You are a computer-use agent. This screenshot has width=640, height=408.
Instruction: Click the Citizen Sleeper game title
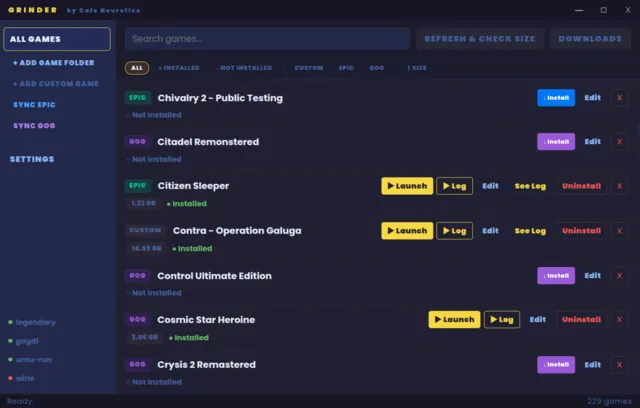(193, 186)
